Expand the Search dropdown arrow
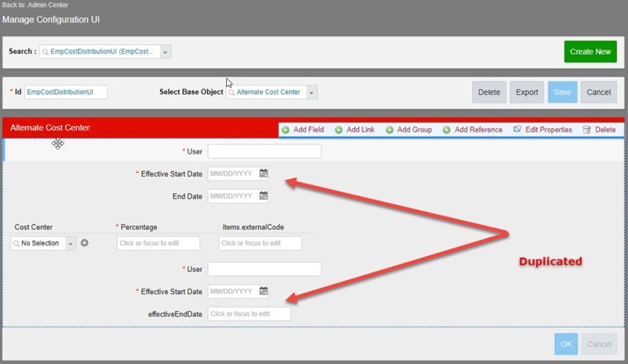Image resolution: width=628 pixels, height=364 pixels. (x=166, y=52)
